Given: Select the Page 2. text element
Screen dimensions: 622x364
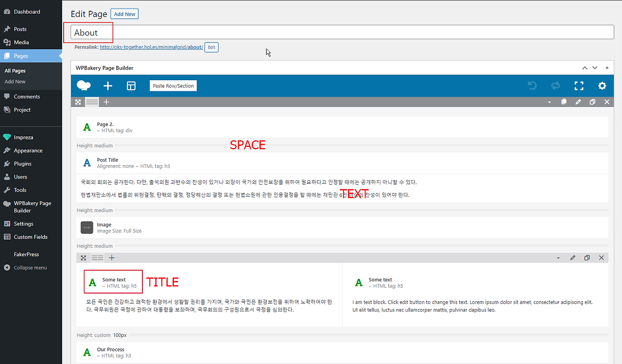Looking at the screenshot, I should [343, 127].
